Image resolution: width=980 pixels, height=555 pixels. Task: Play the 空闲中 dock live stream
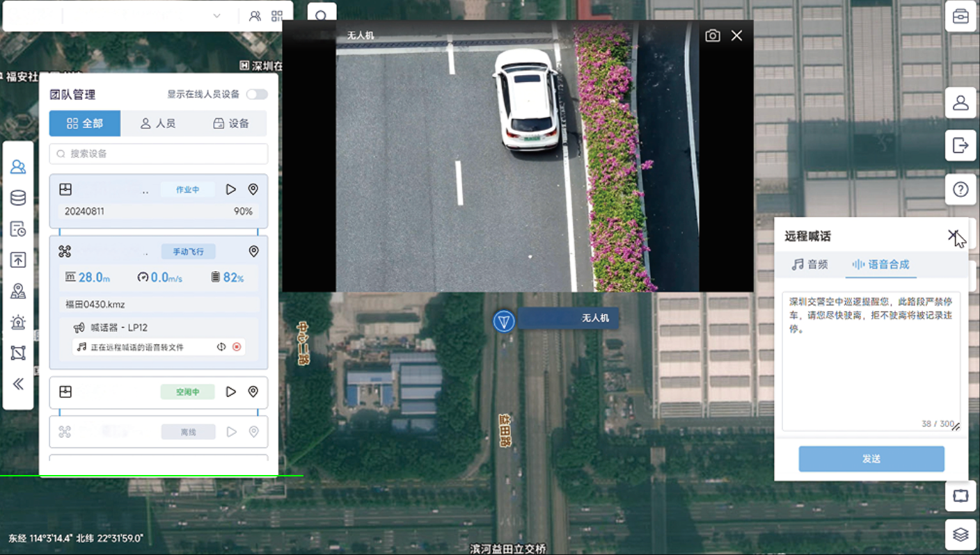pyautogui.click(x=231, y=392)
